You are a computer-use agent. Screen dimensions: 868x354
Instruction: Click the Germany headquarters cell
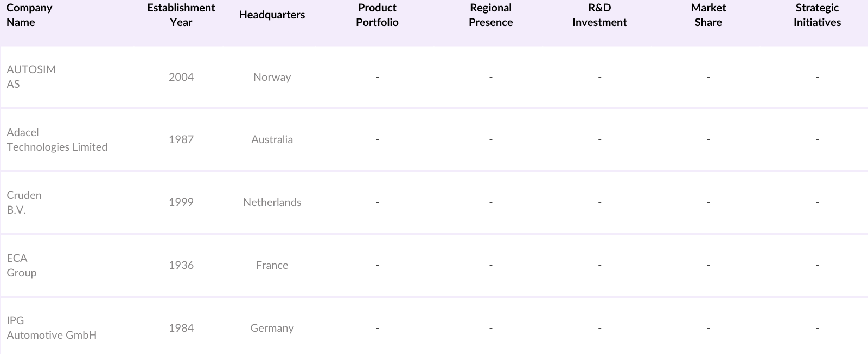pos(272,328)
